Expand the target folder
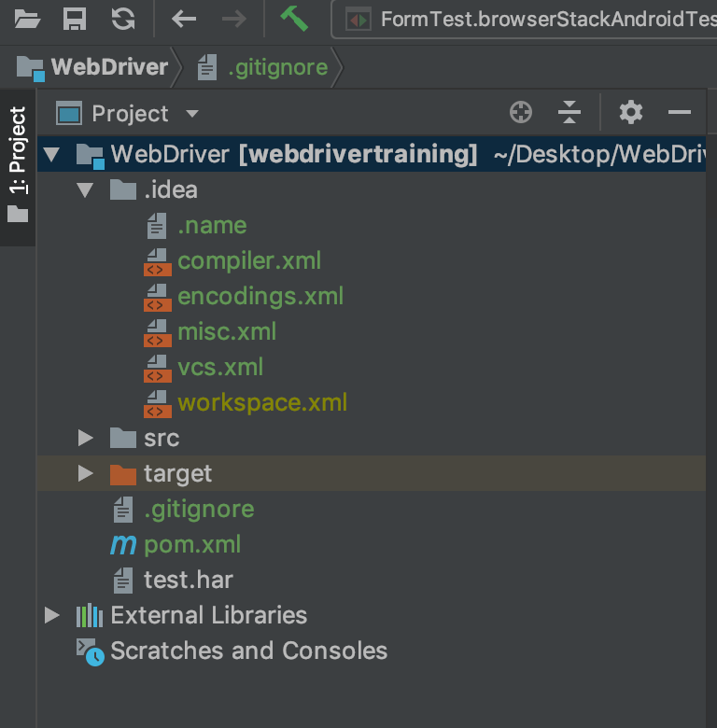This screenshot has height=728, width=717. (86, 473)
